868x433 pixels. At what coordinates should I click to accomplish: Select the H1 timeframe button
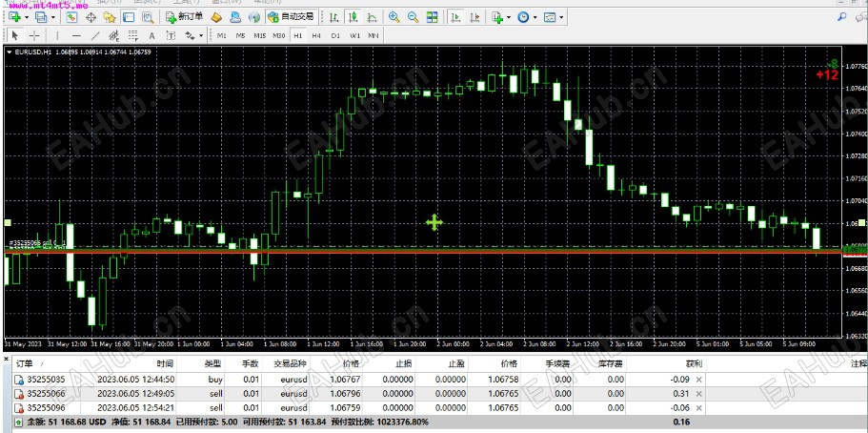[298, 36]
